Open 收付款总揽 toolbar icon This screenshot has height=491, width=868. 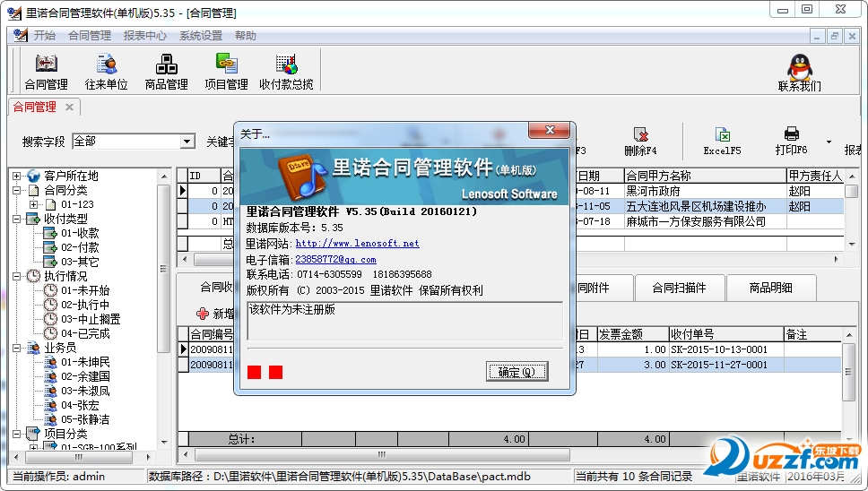pyautogui.click(x=286, y=72)
